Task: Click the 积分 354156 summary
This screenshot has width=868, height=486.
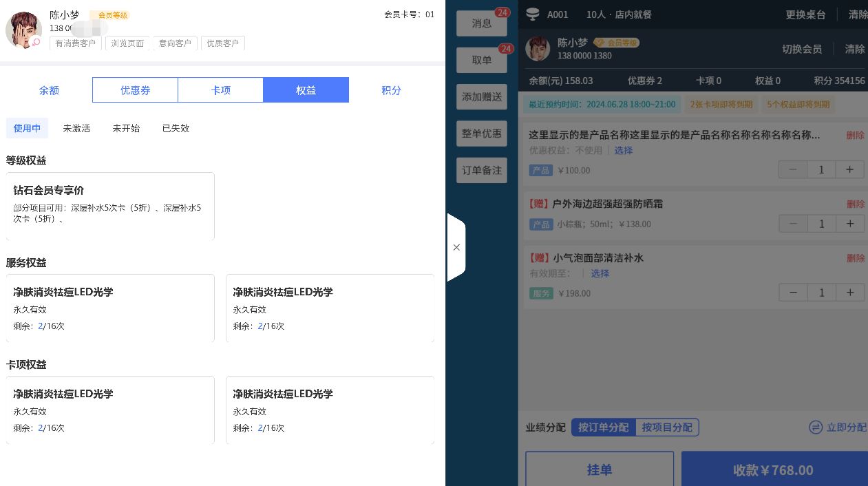Action: click(839, 81)
